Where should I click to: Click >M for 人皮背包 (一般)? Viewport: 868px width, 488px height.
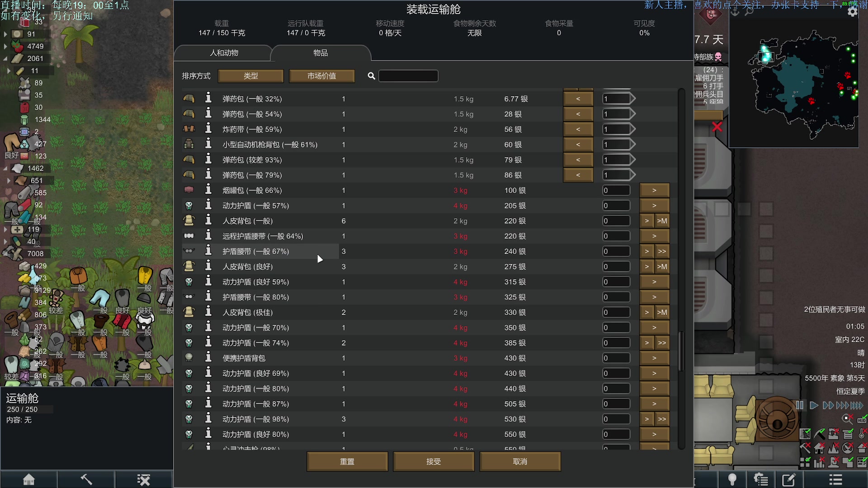pyautogui.click(x=662, y=221)
